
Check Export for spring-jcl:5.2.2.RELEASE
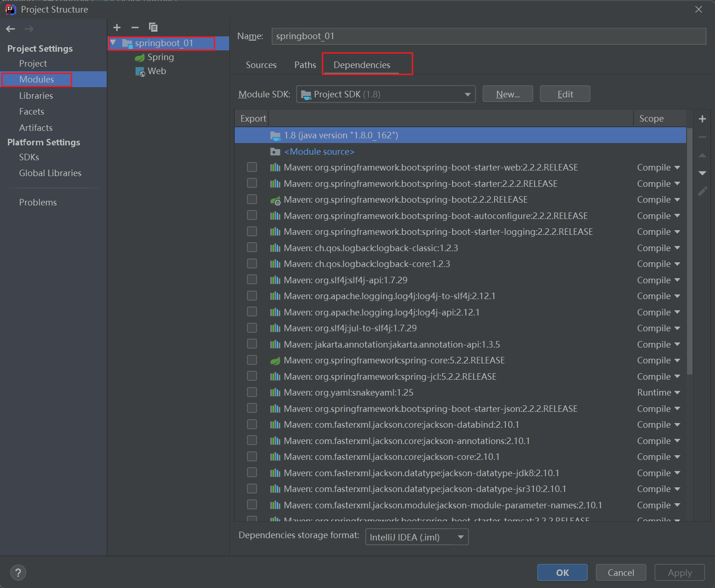coord(252,376)
